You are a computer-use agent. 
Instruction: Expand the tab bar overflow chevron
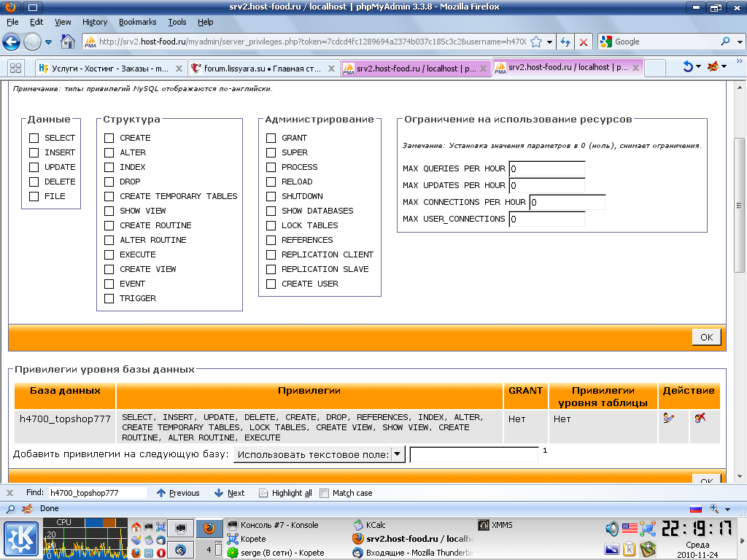point(740,61)
